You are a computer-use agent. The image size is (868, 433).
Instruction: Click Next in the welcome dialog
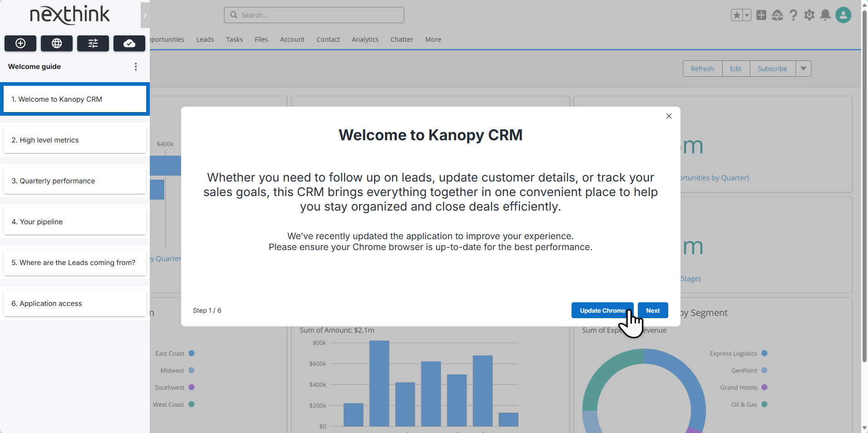[x=652, y=310]
